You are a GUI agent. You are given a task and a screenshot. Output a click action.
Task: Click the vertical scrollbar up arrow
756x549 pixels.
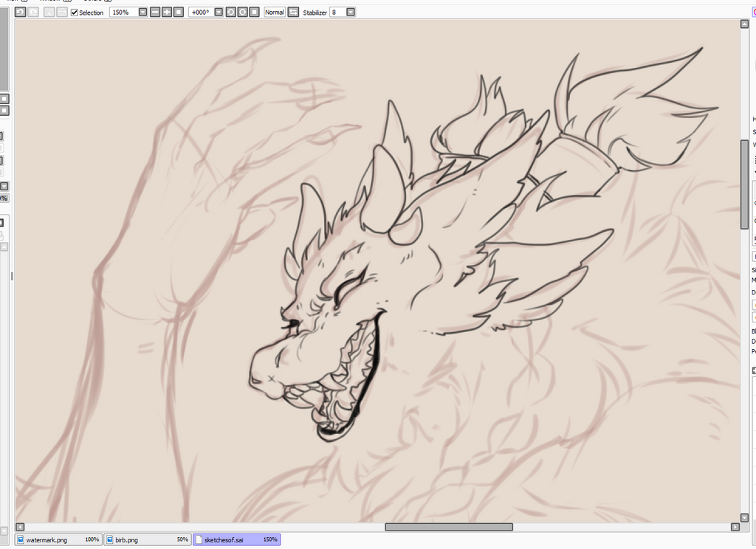pos(744,24)
